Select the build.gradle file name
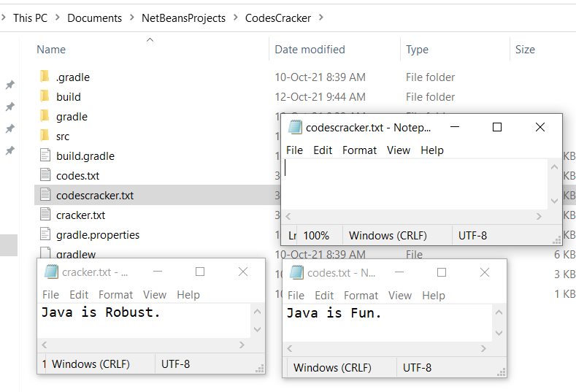 [x=85, y=156]
